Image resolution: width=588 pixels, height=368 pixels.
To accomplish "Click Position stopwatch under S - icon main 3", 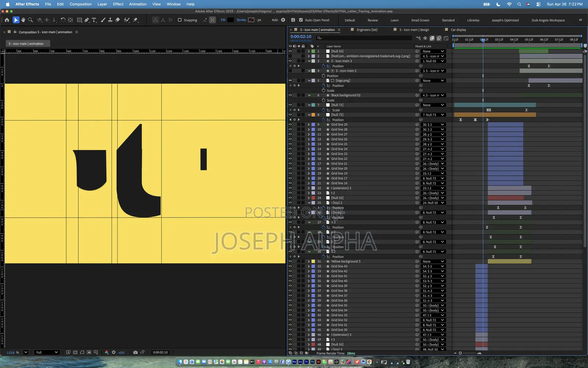I will (x=323, y=66).
